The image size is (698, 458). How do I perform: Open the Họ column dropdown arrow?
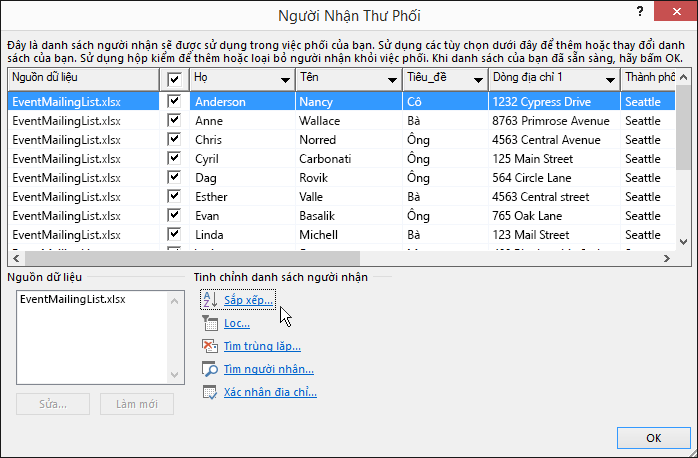(x=285, y=81)
